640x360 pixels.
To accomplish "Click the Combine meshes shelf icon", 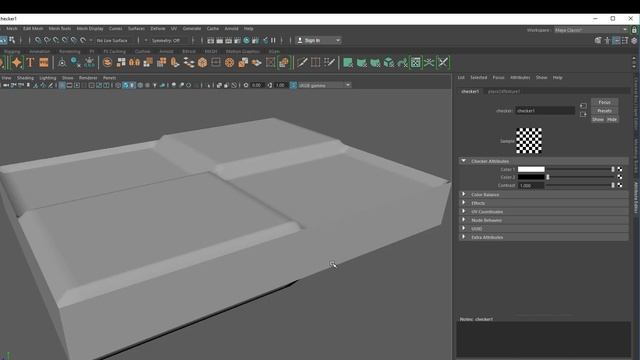I will pos(107,62).
